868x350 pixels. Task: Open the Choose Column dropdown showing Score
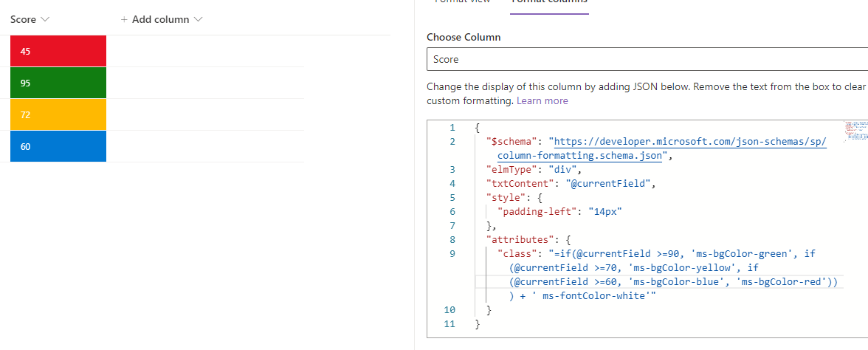coord(647,59)
